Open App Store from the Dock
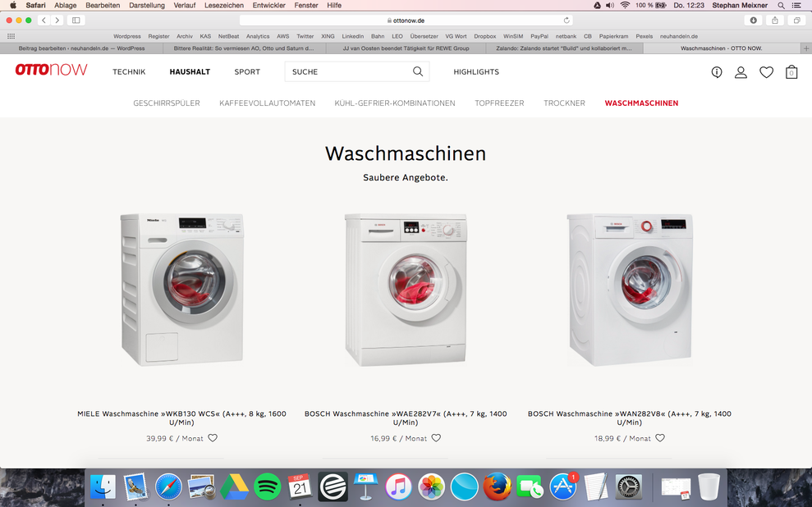The height and width of the screenshot is (507, 812). (563, 486)
